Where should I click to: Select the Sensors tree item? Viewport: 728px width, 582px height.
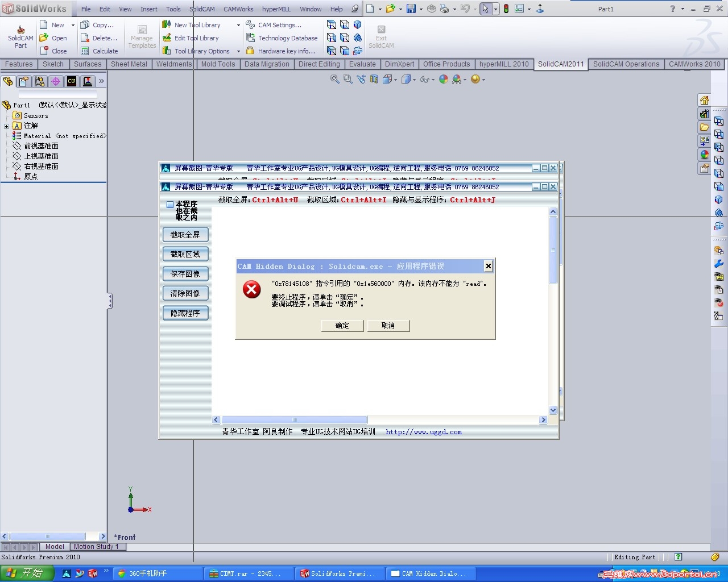coord(30,115)
